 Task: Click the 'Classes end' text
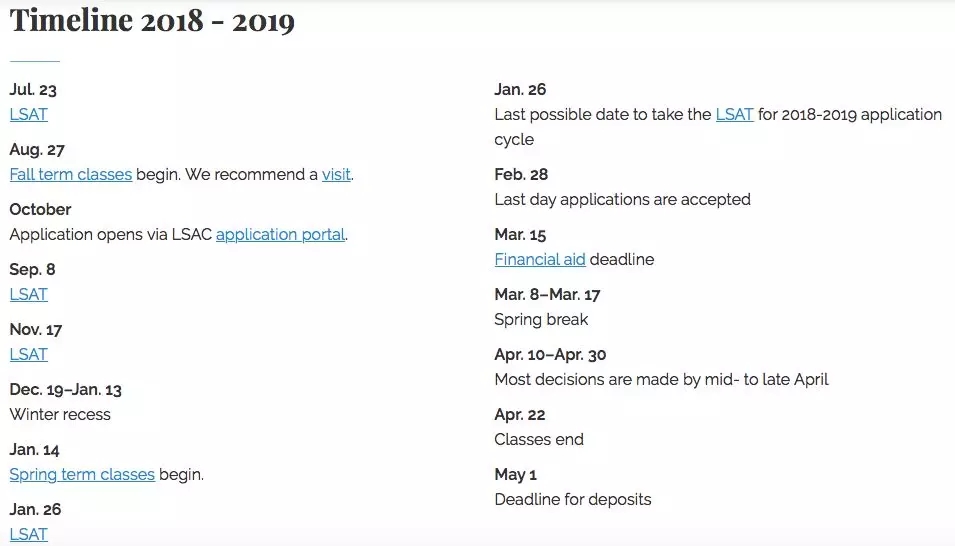[539, 439]
